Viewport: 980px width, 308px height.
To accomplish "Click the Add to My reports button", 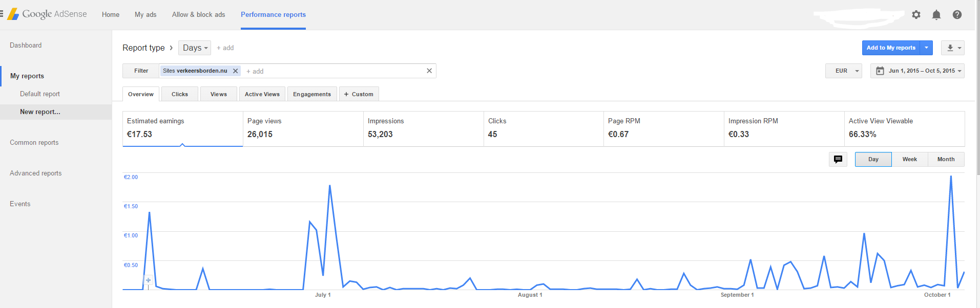I will coord(891,48).
